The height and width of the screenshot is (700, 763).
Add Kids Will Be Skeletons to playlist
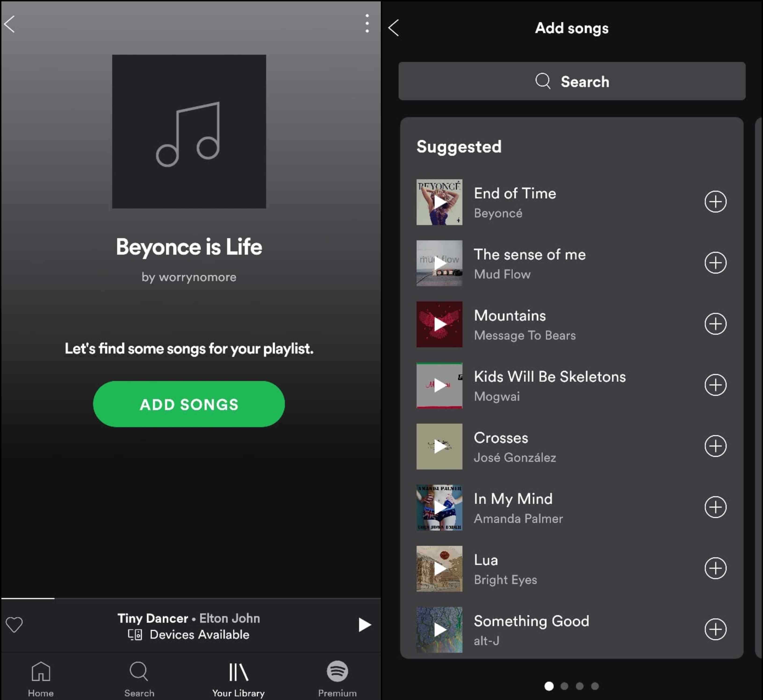coord(715,385)
